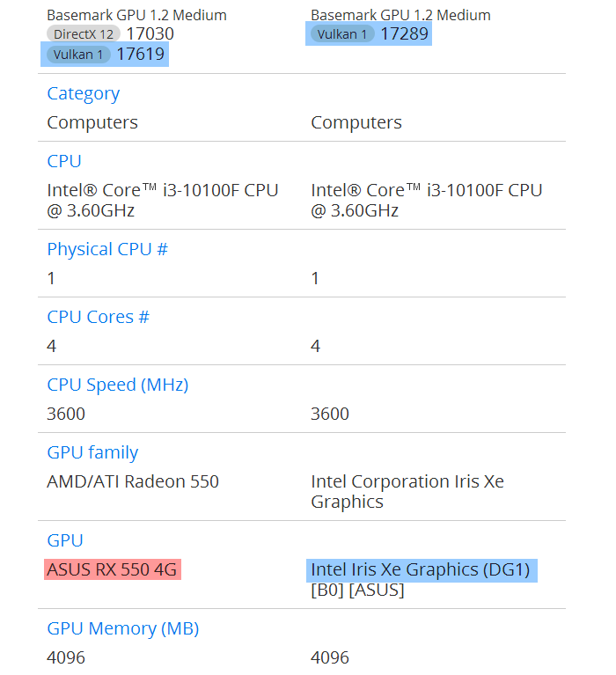The width and height of the screenshot is (616, 675).
Task: Click the DirectX 12 badge
Action: click(x=84, y=33)
